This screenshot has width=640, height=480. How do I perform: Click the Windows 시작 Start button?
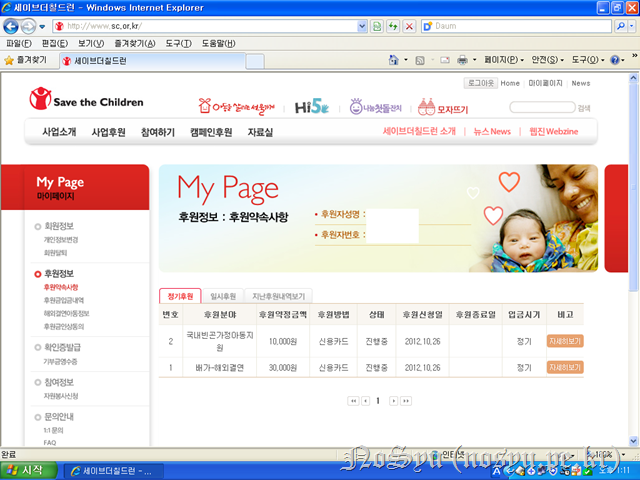pos(27,469)
